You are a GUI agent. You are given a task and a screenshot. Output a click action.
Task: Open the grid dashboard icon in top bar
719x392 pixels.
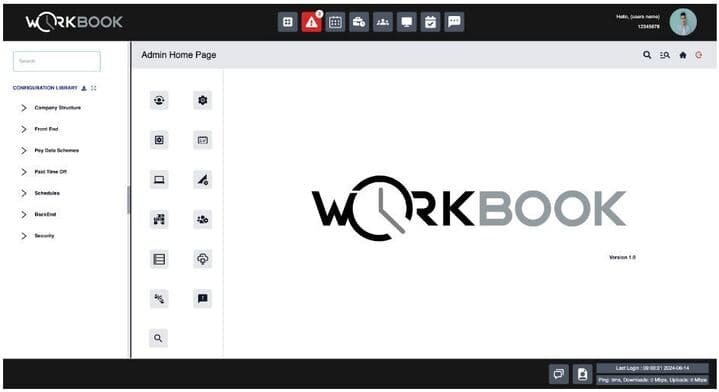[288, 22]
